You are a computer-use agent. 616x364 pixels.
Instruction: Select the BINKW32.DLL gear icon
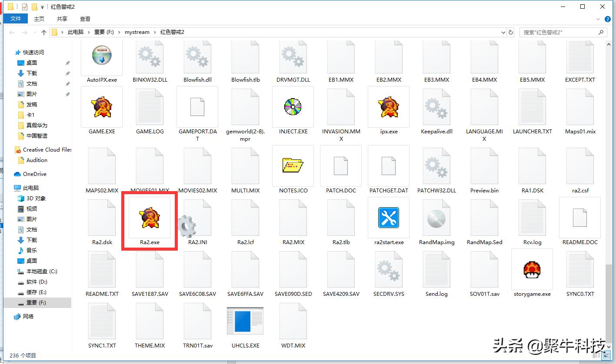pos(150,58)
